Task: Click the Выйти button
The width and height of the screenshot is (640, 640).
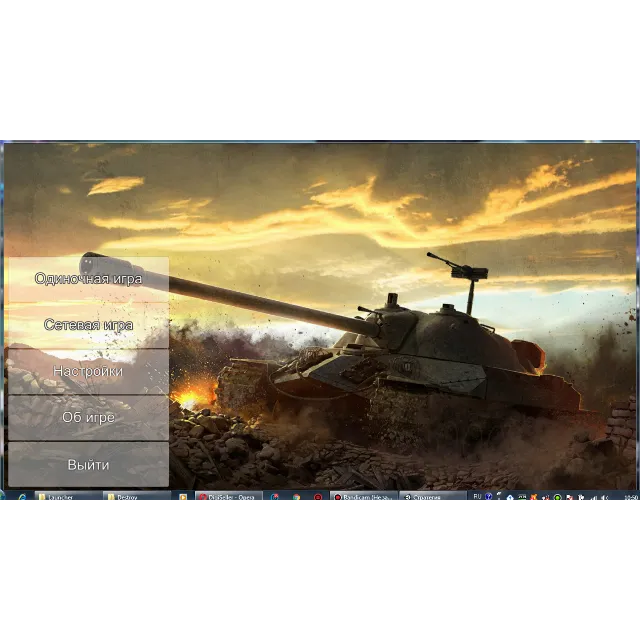Action: [89, 464]
